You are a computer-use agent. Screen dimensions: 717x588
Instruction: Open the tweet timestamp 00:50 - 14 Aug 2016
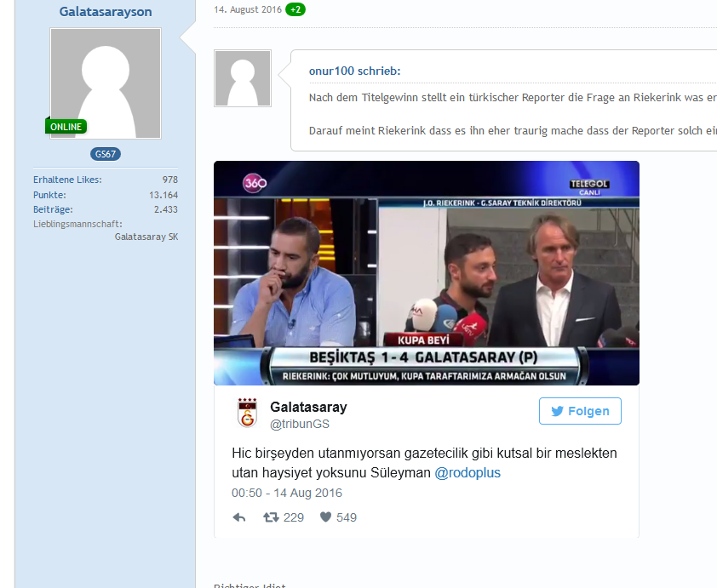pos(287,493)
